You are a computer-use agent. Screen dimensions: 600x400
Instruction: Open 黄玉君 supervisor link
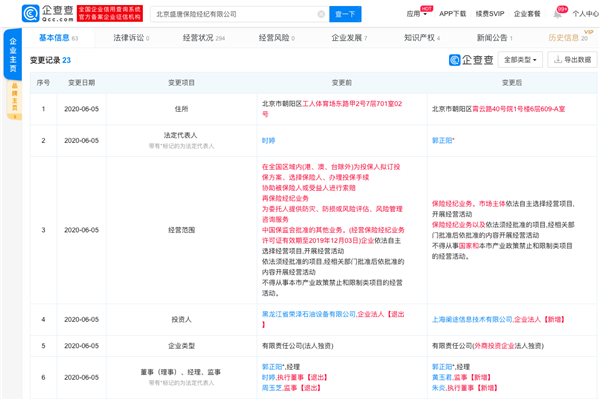442,377
